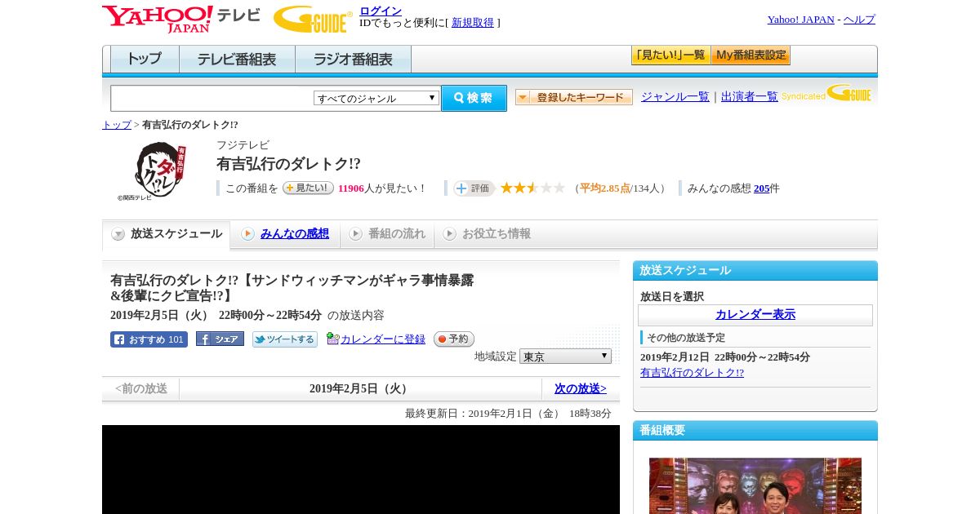
Task: Open the ヘルプ link
Action: pyautogui.click(x=859, y=20)
